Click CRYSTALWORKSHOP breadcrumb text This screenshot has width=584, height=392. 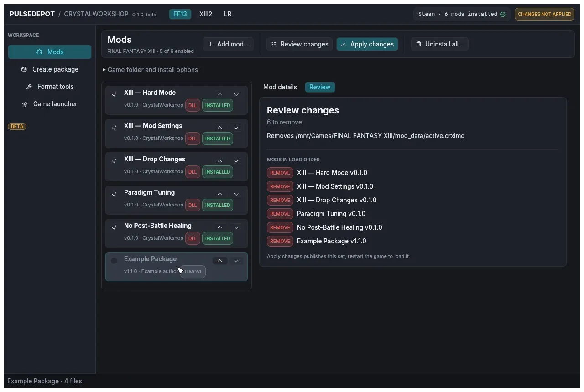click(96, 14)
